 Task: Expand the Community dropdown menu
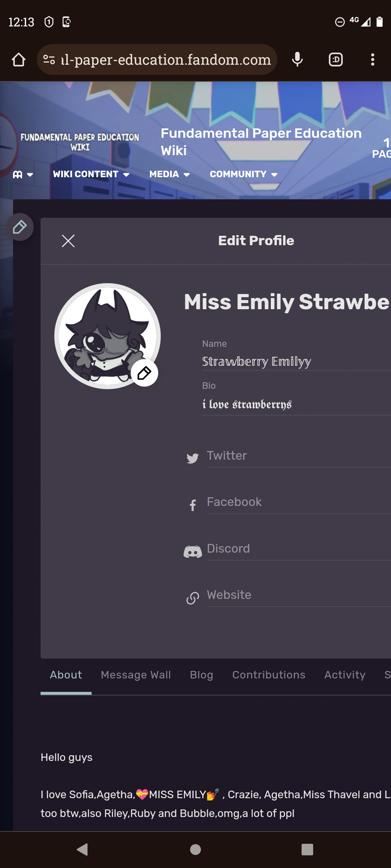pos(244,174)
